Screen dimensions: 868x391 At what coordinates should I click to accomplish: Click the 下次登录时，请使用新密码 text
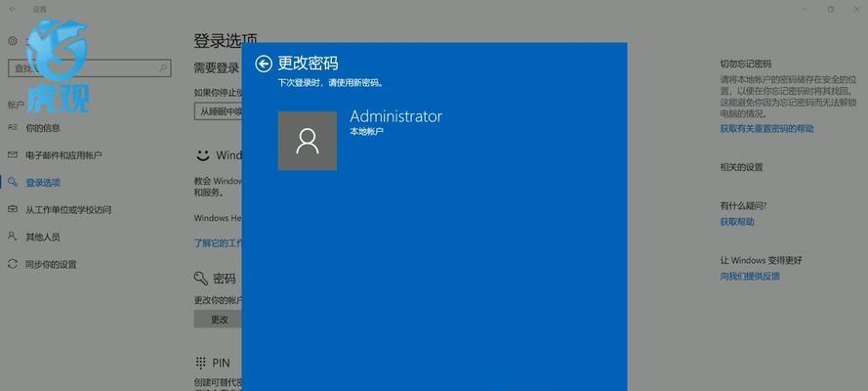331,83
